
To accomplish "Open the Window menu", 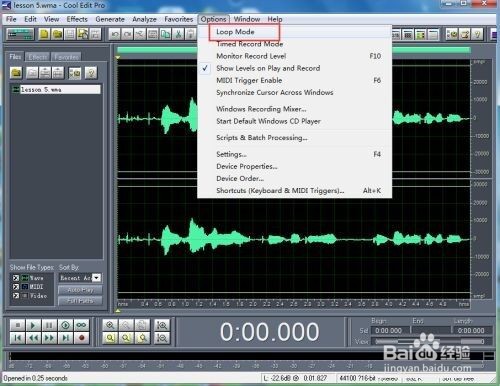I will pos(247,19).
